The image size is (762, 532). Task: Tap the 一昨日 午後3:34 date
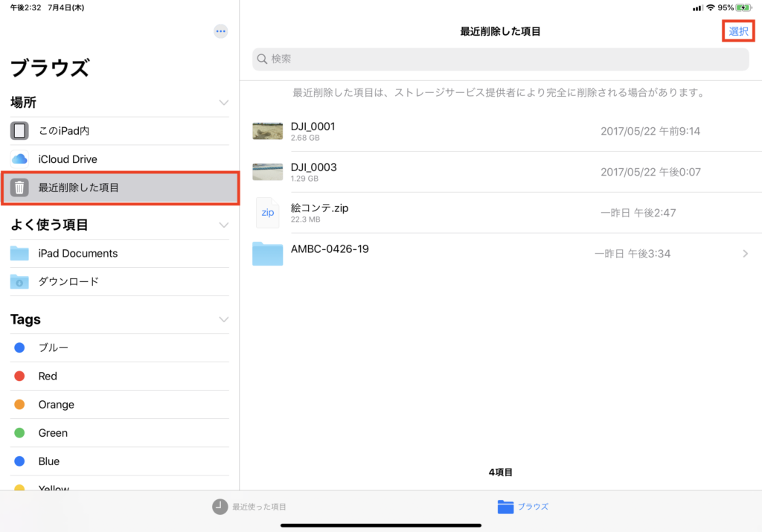pyautogui.click(x=633, y=254)
